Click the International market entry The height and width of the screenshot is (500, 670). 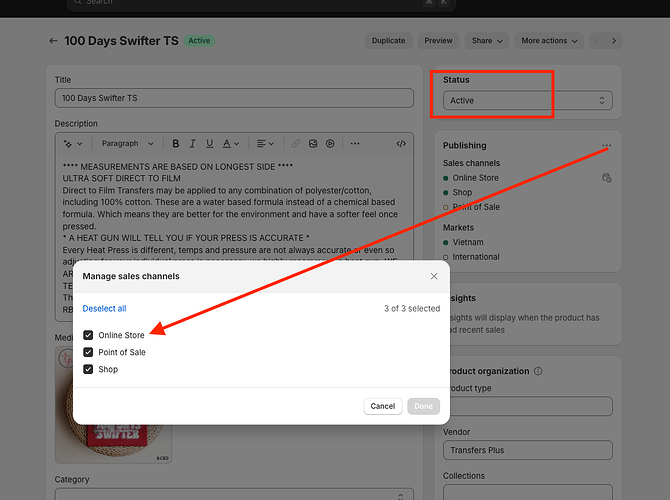pyautogui.click(x=476, y=257)
